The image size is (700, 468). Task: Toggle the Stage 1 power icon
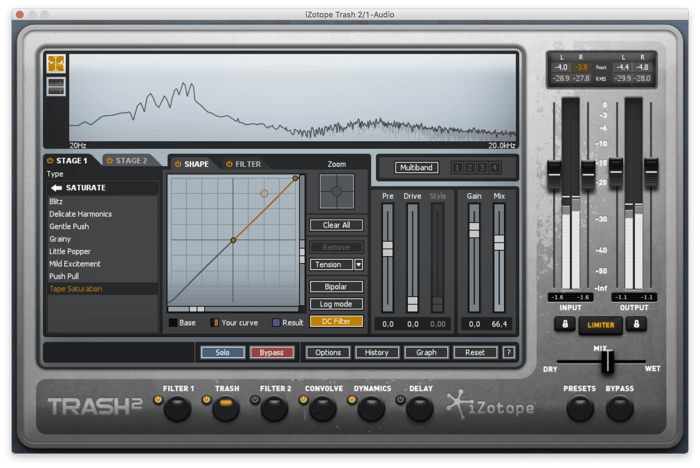[x=50, y=161]
